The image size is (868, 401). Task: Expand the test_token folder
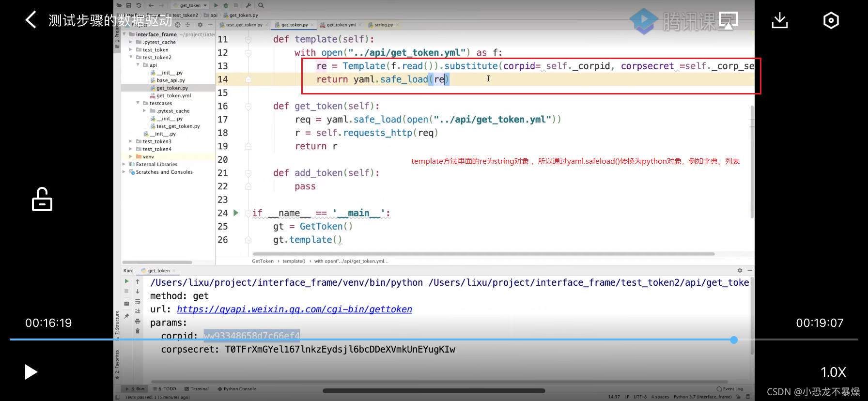(131, 50)
